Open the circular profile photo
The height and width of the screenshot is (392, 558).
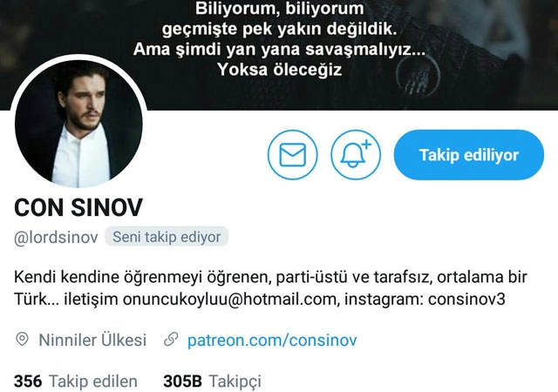pyautogui.click(x=78, y=124)
